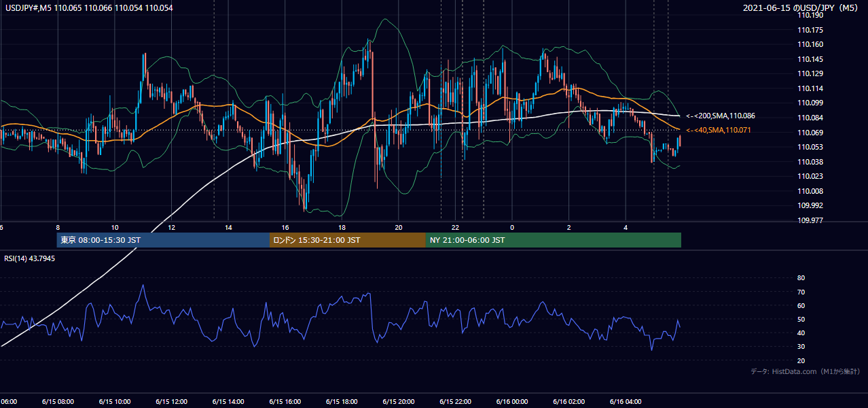Image resolution: width=868 pixels, height=408 pixels.
Task: Click the RSI 60 level label
Action: point(801,305)
